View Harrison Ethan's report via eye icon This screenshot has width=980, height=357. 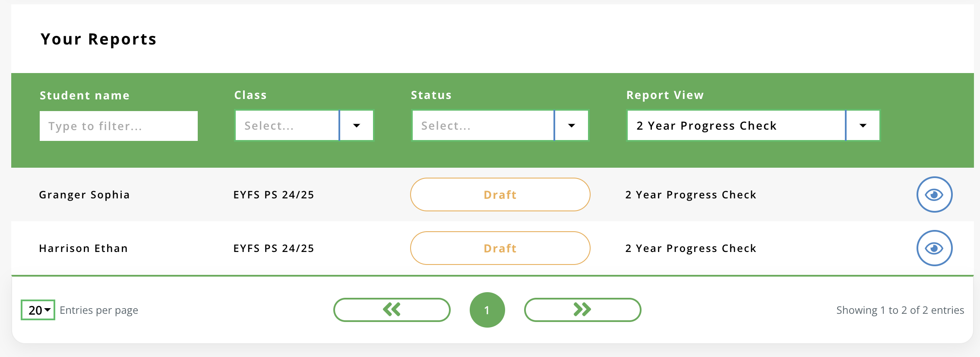pos(934,248)
